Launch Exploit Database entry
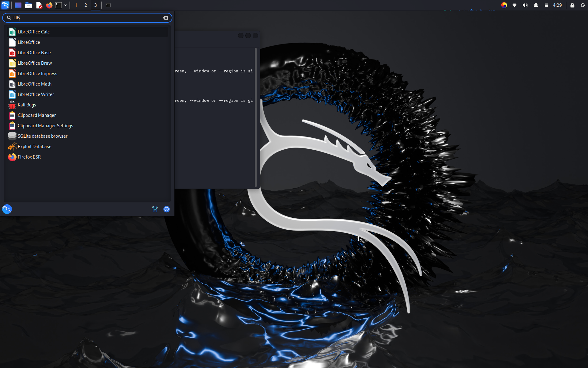Viewport: 588px width, 368px height. [34, 147]
